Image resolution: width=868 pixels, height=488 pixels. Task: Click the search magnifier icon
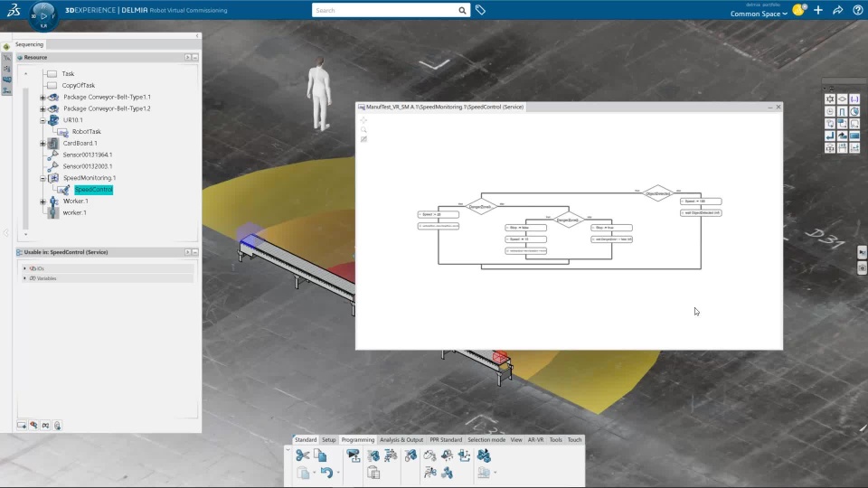pos(462,10)
